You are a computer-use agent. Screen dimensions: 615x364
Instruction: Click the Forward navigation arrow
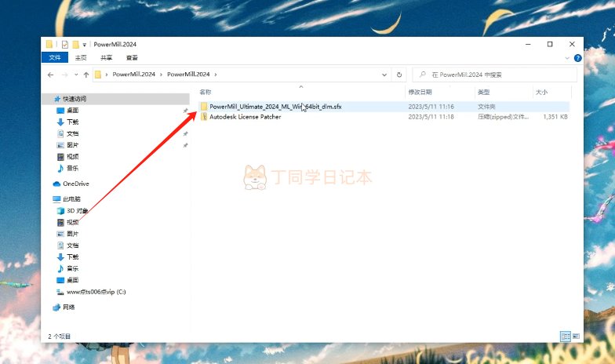[x=64, y=75]
